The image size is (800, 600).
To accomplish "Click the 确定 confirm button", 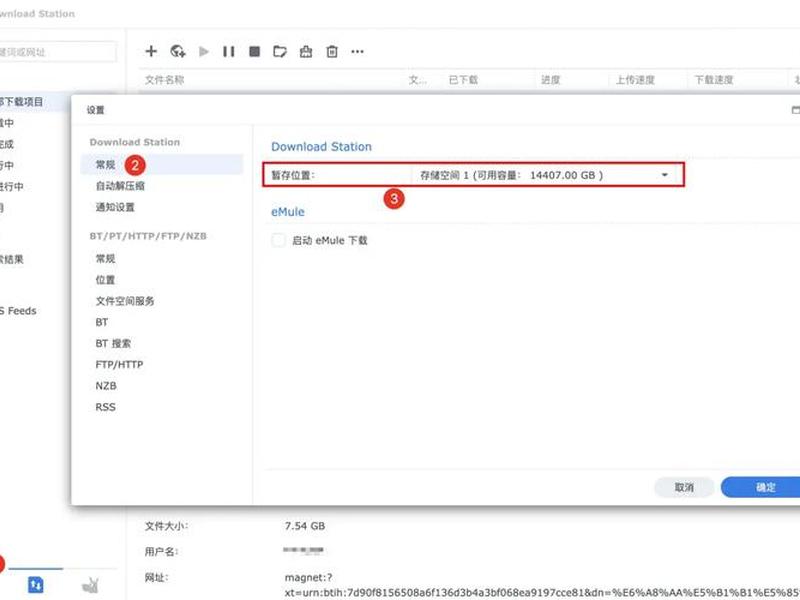I will pos(763,487).
